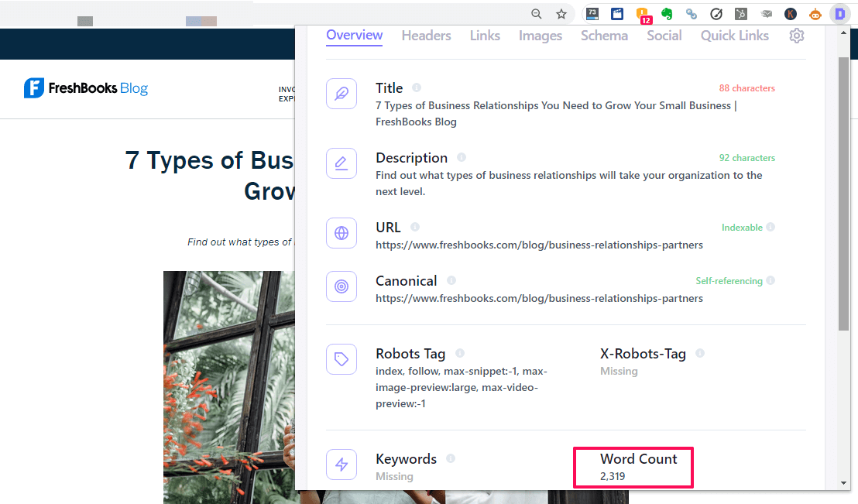Go to the Quick Links tab
Viewport: 858px width, 504px height.
tap(734, 36)
